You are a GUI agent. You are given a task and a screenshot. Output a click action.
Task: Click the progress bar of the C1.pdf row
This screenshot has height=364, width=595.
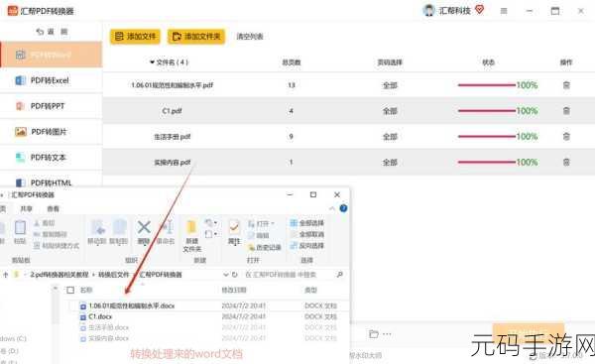(x=487, y=111)
